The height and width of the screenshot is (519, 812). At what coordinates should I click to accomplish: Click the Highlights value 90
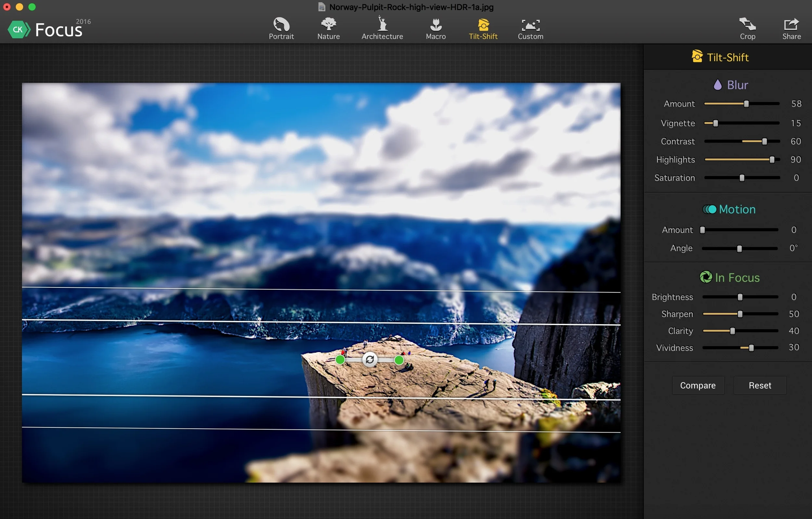[x=796, y=159]
